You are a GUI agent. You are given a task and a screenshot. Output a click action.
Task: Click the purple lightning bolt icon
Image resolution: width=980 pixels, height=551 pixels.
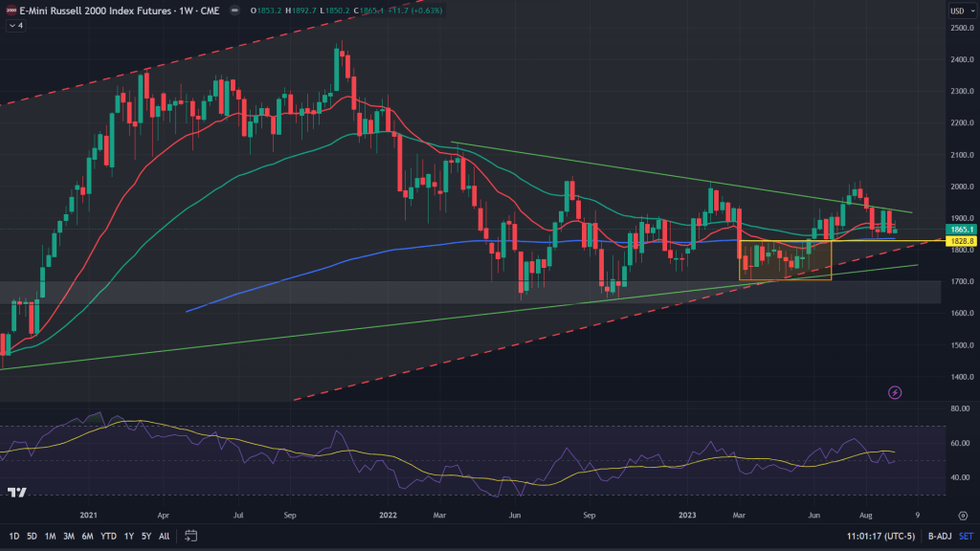[895, 392]
